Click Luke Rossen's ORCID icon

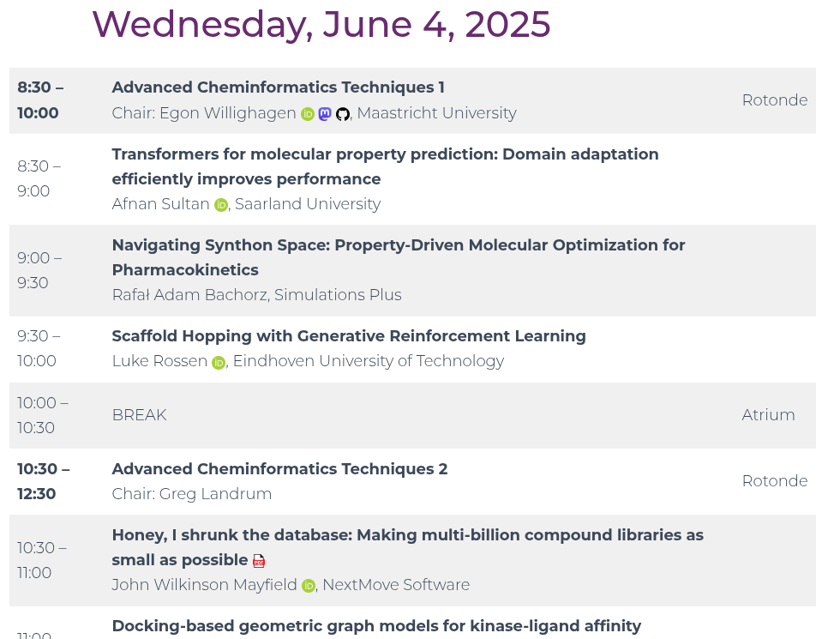pyautogui.click(x=219, y=362)
